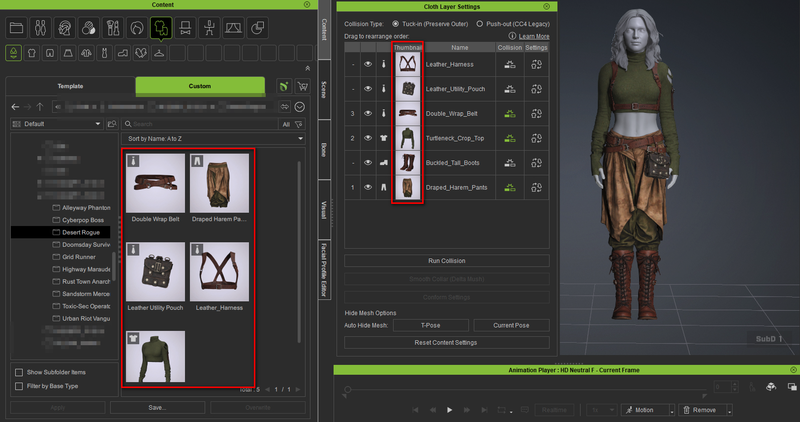Select the Double Wrap Belt thumbnail

coord(156,183)
